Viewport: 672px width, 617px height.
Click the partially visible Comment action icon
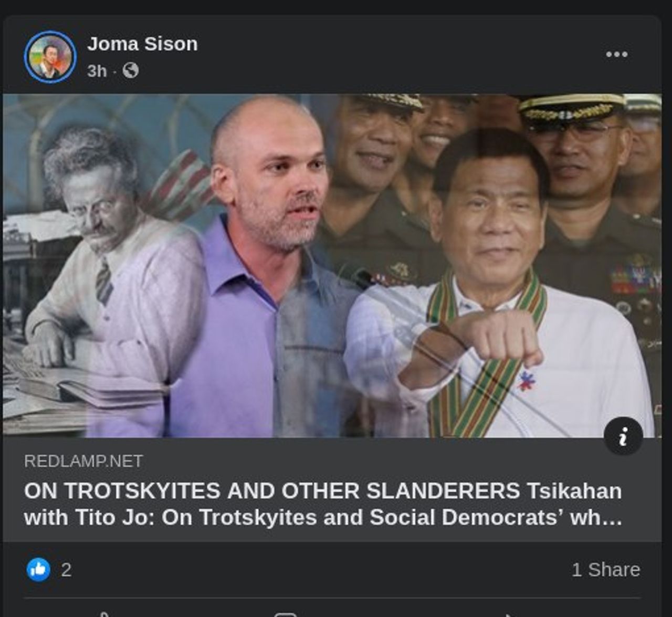point(286,614)
